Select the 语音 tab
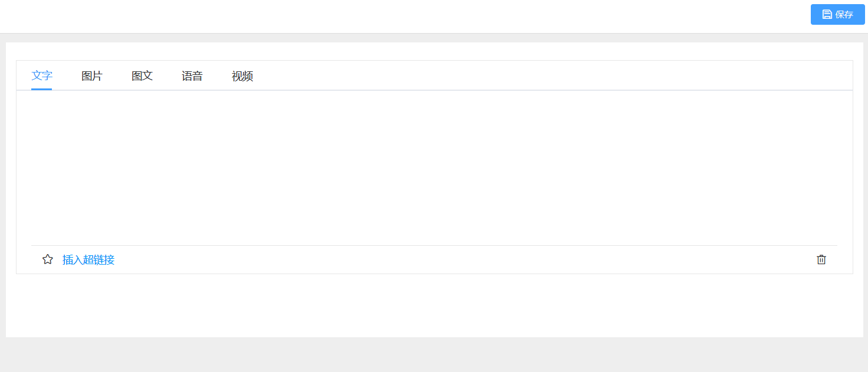 tap(192, 76)
